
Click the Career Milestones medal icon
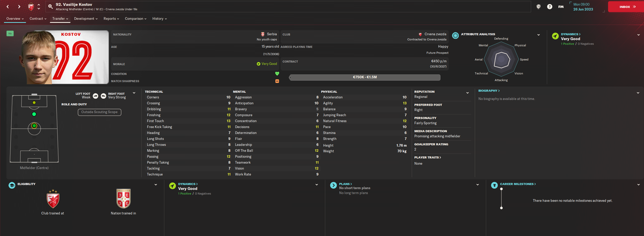pyautogui.click(x=495, y=185)
